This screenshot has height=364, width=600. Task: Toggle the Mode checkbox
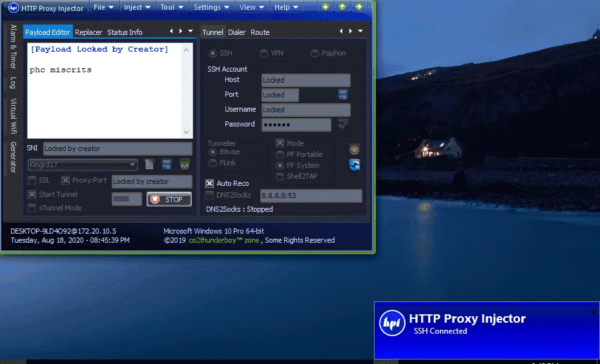(x=280, y=143)
